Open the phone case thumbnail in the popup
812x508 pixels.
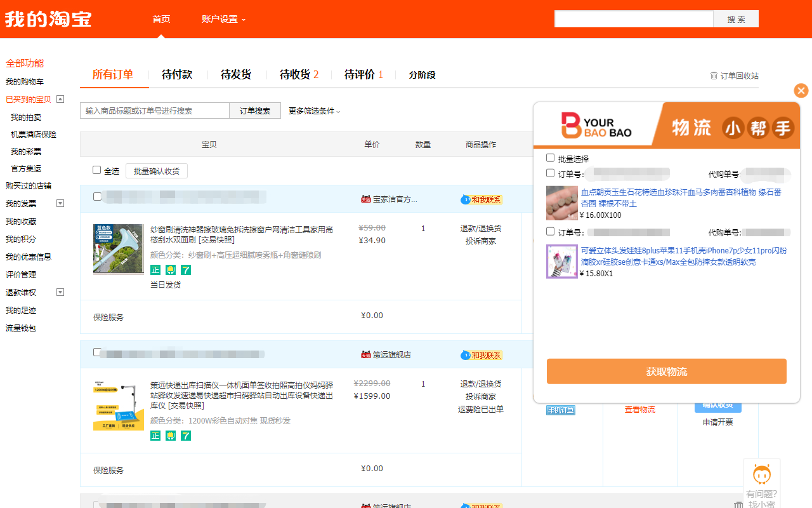coord(562,262)
